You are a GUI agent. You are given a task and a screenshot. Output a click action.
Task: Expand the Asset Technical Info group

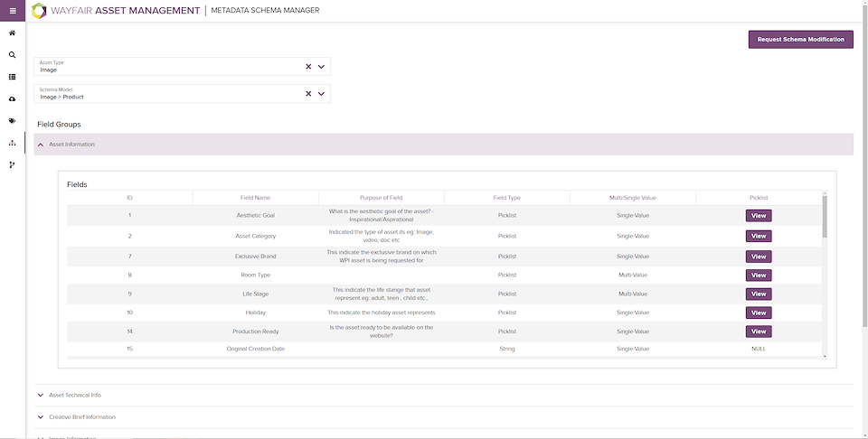click(41, 396)
